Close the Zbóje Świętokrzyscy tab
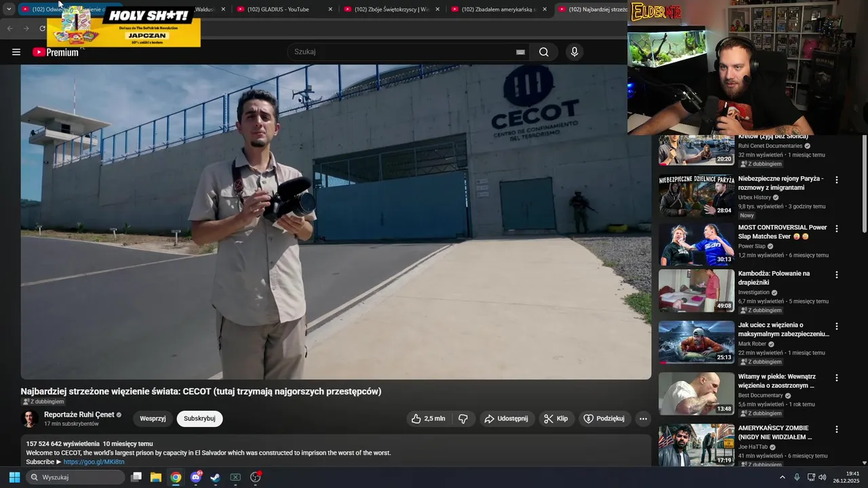 click(437, 9)
